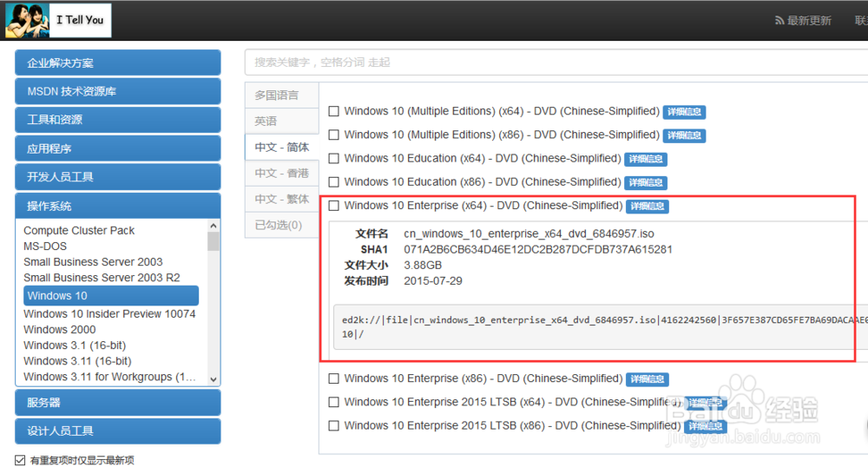Click the 3.88GB file size value

tap(423, 265)
